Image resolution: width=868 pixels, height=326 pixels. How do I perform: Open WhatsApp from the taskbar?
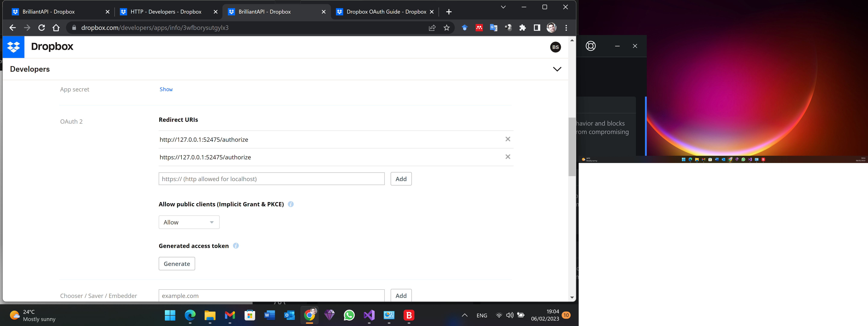pyautogui.click(x=349, y=315)
